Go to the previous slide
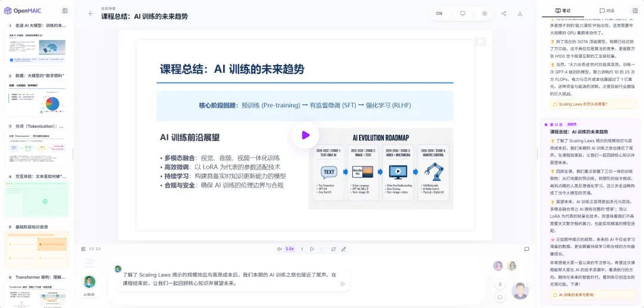This screenshot has width=644, height=308. coord(302,249)
